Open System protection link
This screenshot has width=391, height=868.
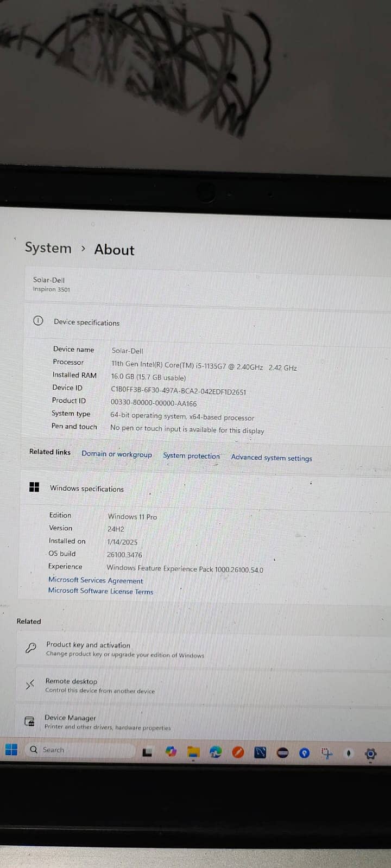click(191, 455)
